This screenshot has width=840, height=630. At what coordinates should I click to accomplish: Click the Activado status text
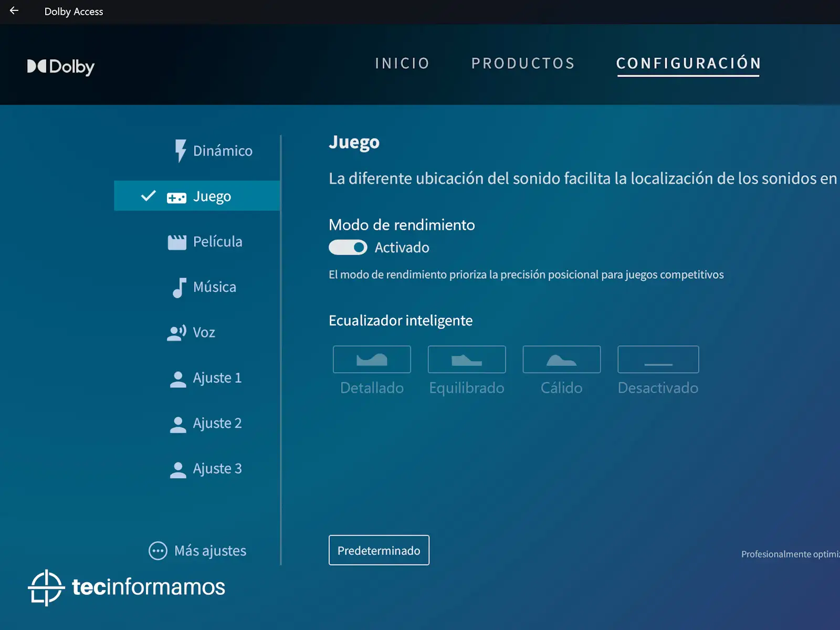click(402, 247)
